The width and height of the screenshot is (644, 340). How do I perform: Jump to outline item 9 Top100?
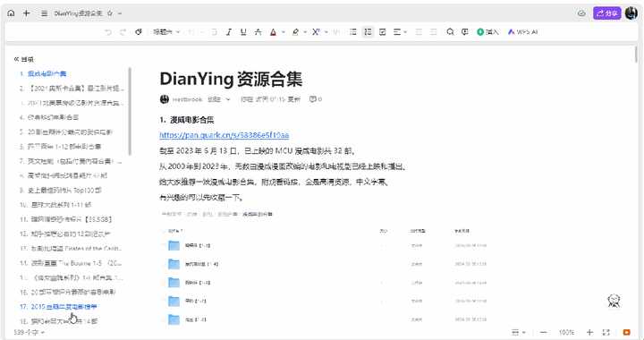click(61, 190)
